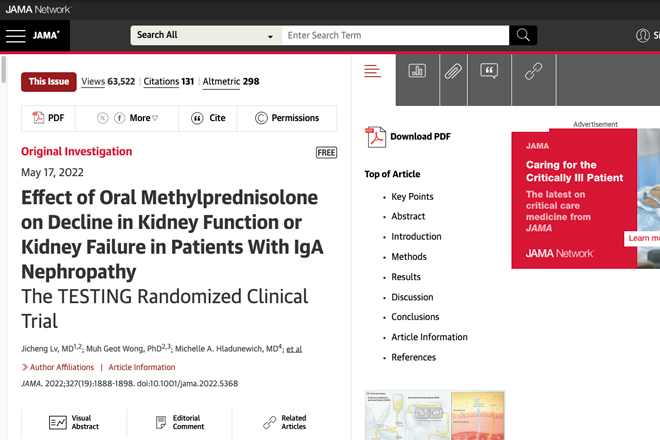Click the Cite button
The height and width of the screenshot is (440, 660).
coord(208,118)
